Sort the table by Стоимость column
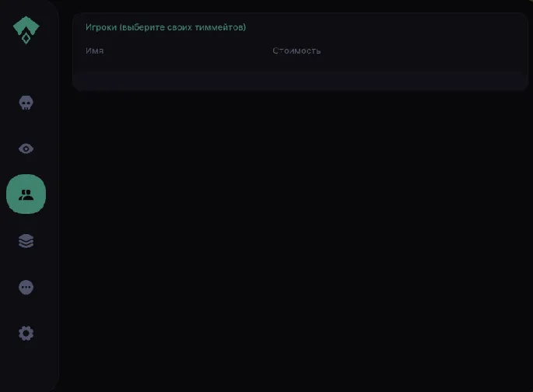The height and width of the screenshot is (392, 533). 296,51
